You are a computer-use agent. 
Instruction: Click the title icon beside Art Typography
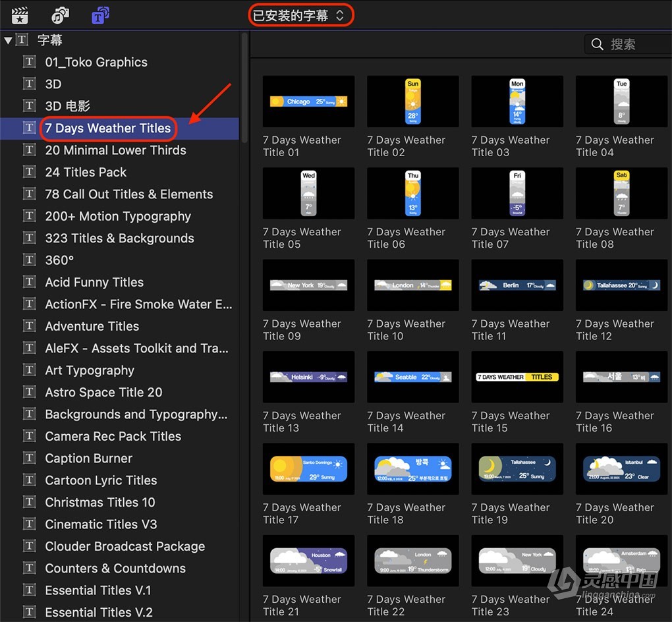point(29,370)
